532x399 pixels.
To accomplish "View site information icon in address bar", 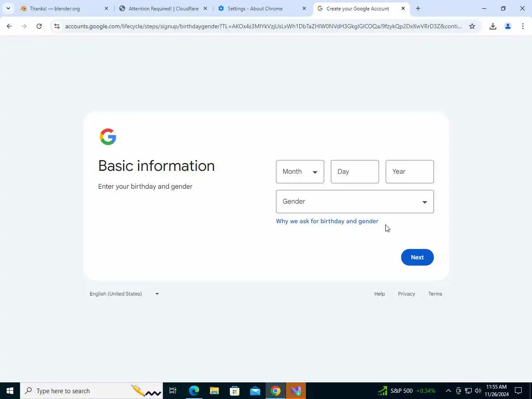I will 57,26.
